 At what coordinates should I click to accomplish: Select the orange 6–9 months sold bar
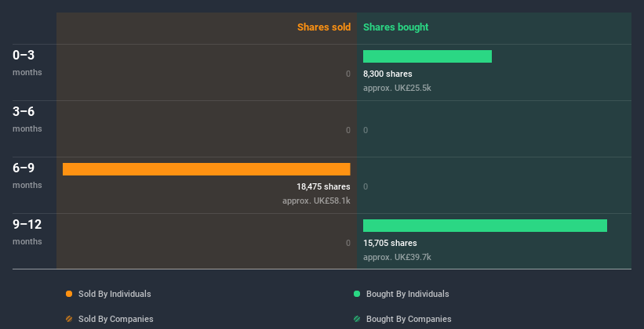pos(206,169)
